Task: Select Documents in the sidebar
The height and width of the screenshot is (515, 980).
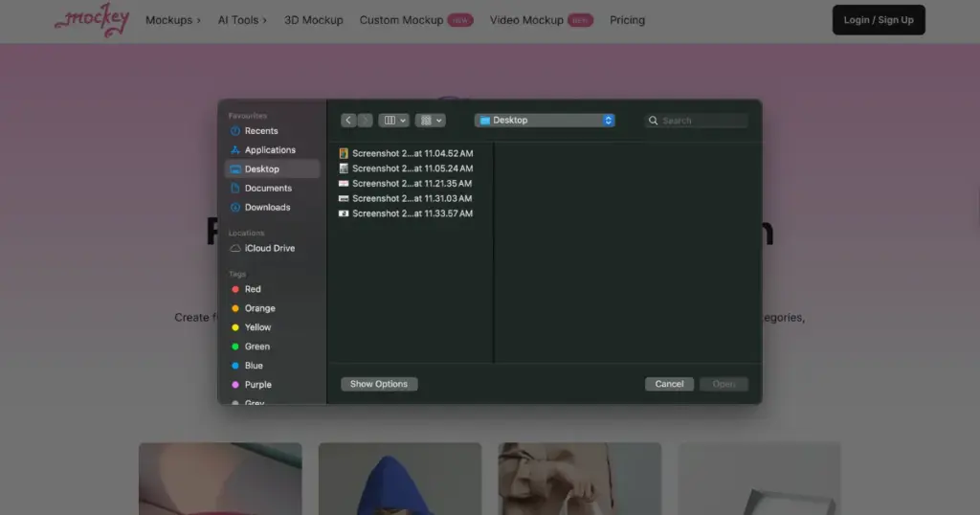Action: (x=267, y=189)
